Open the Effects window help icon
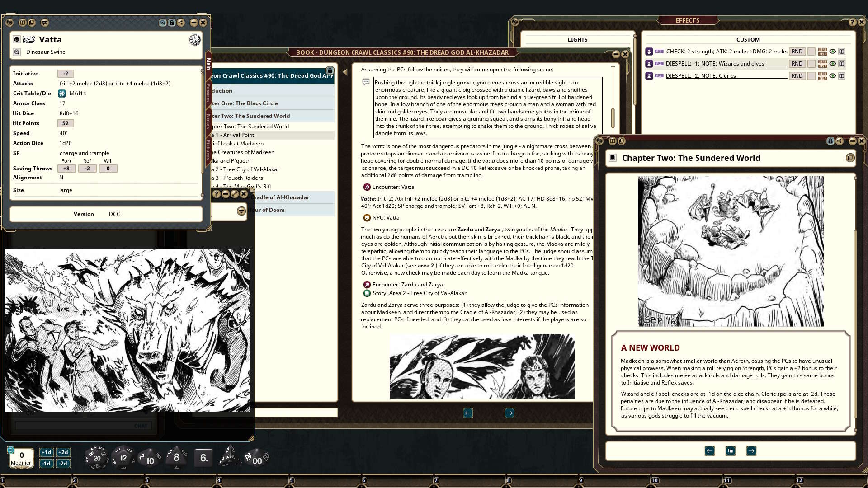This screenshot has width=868, height=488. tap(852, 22)
